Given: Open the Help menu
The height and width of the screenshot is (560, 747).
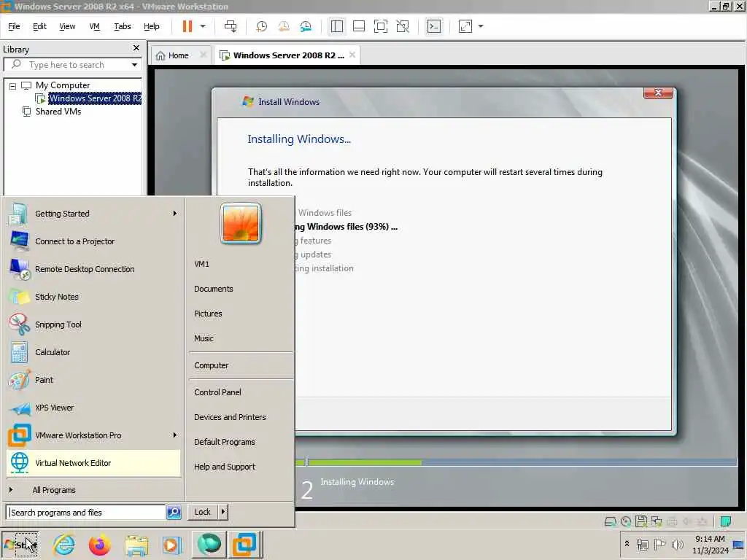Looking at the screenshot, I should [x=152, y=26].
